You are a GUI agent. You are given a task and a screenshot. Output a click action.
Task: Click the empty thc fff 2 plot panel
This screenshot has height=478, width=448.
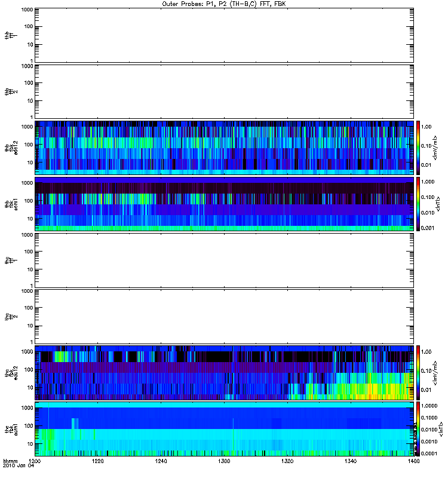225,317
